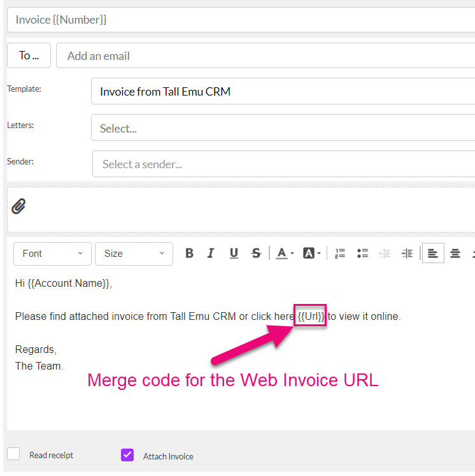Click the Hi {{Account.Name}} greeting line
This screenshot has height=476, width=475.
coord(64,283)
